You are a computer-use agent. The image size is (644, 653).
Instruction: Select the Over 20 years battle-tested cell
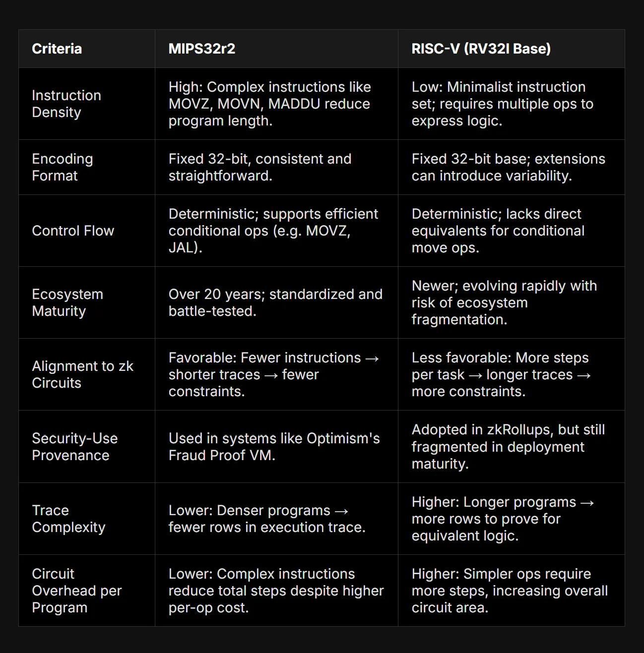[275, 302]
